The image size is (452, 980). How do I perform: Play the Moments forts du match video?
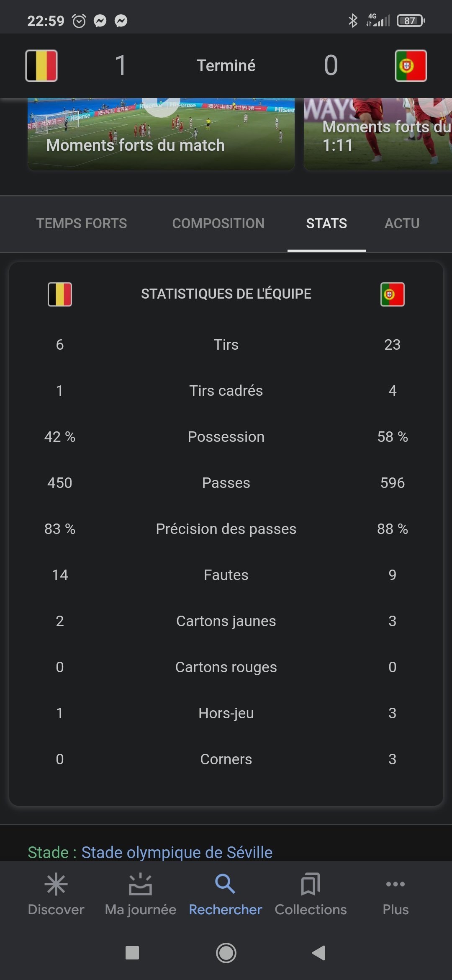(x=161, y=134)
